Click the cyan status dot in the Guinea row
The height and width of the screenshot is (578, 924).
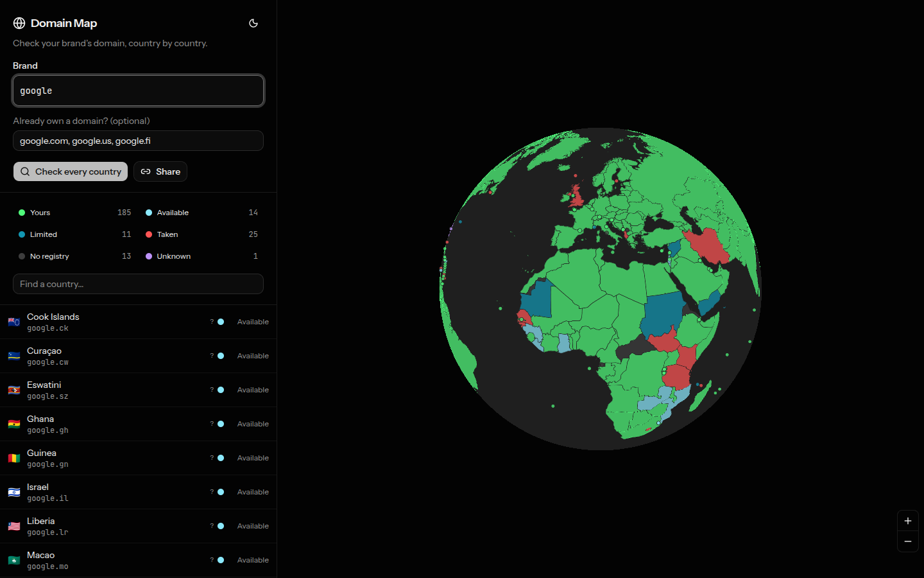221,458
